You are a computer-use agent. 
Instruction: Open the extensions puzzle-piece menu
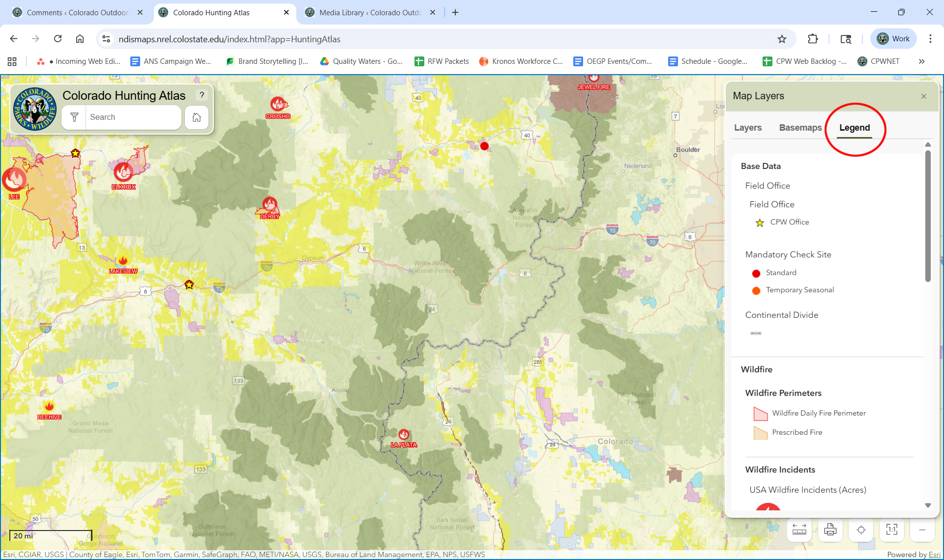click(x=813, y=38)
